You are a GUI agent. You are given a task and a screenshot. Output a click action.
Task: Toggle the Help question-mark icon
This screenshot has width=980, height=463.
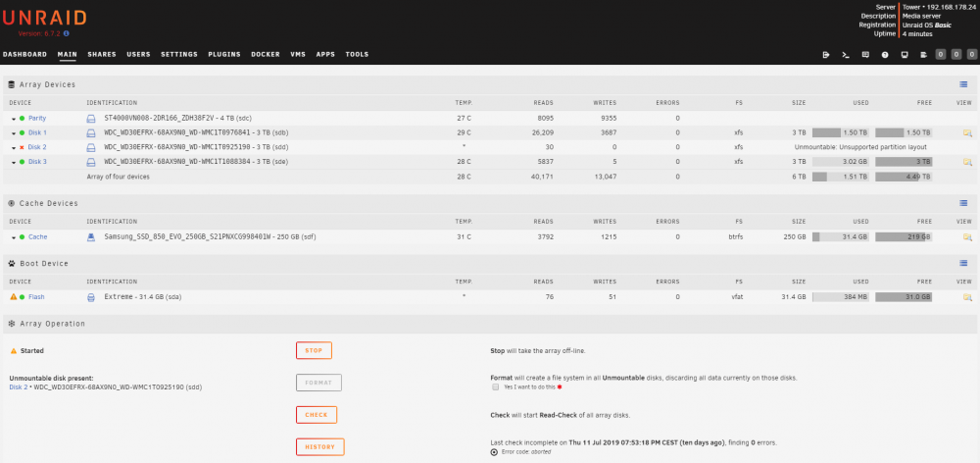click(x=885, y=55)
